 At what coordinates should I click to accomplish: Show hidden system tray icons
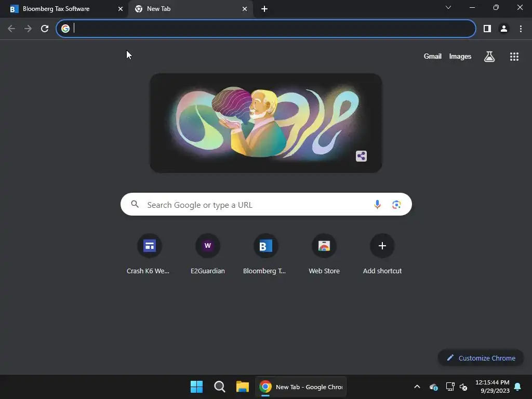click(417, 387)
